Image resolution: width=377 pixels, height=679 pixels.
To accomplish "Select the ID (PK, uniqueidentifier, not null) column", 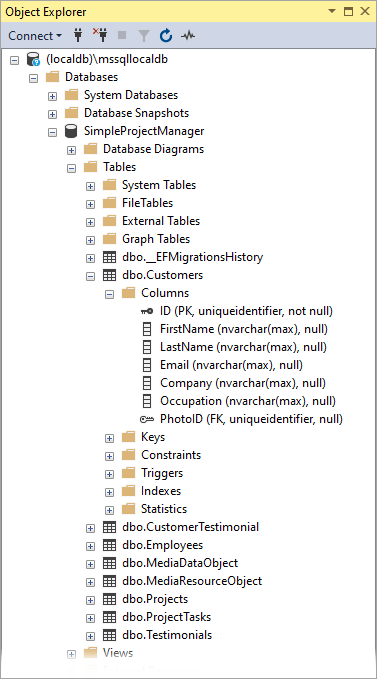I will tap(246, 311).
